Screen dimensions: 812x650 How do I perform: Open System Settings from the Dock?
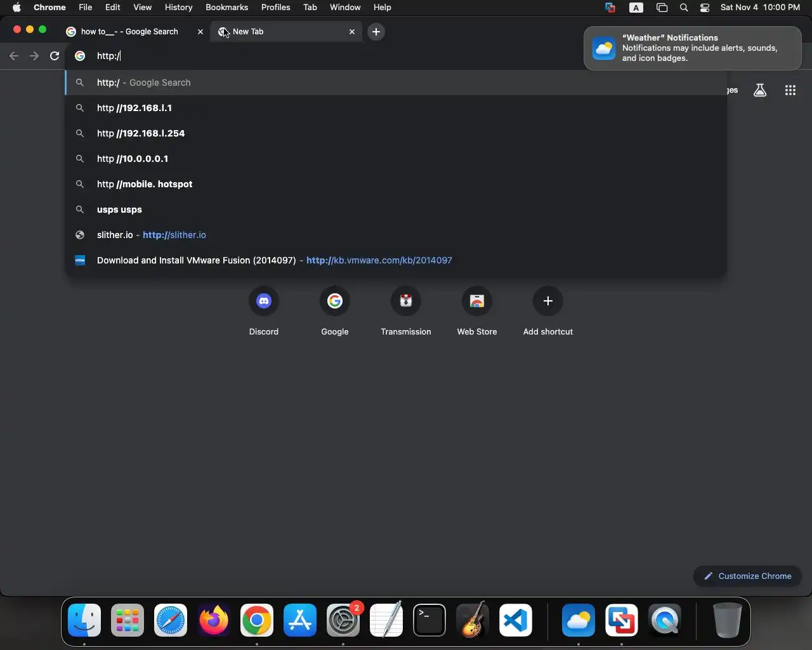pos(343,620)
